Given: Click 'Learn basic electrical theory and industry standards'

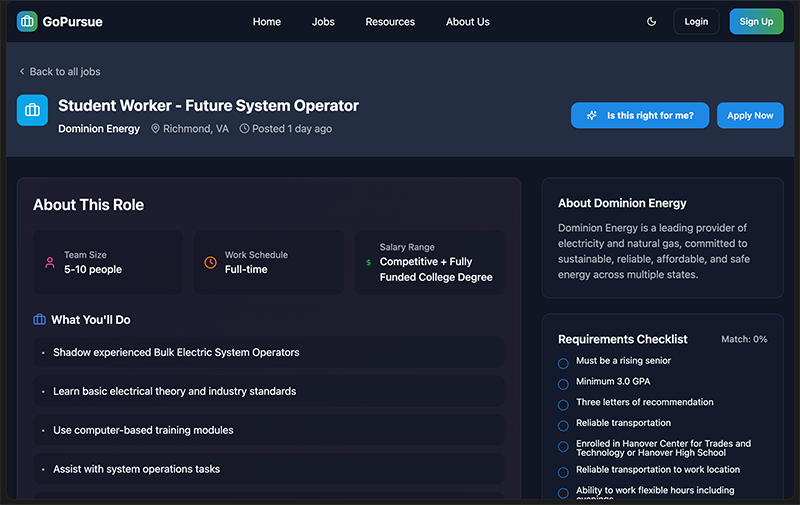Looking at the screenshot, I should click(x=269, y=391).
